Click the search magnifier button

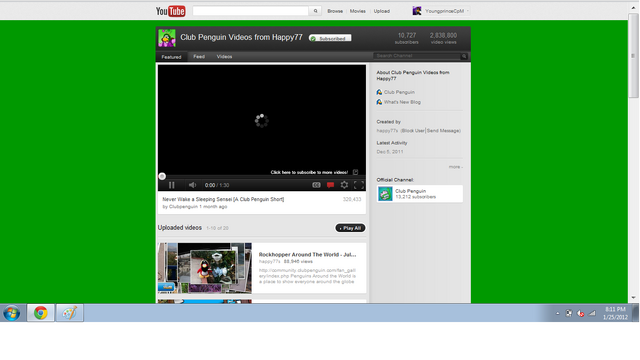pos(315,11)
